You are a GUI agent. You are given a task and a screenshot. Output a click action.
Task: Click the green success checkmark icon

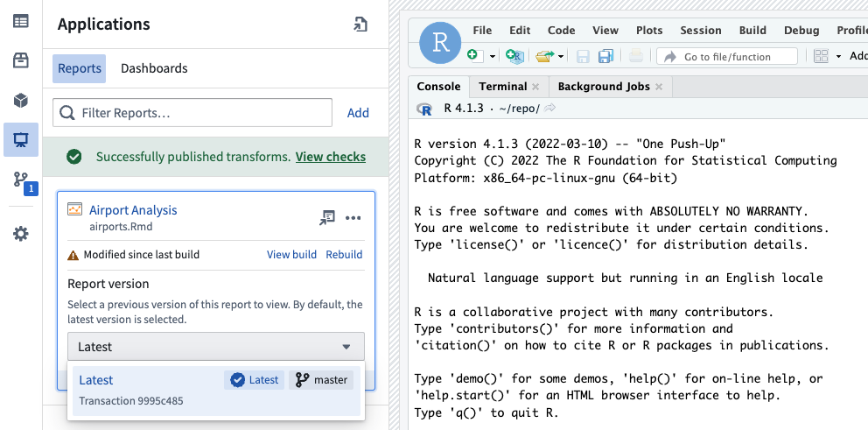[x=74, y=157]
